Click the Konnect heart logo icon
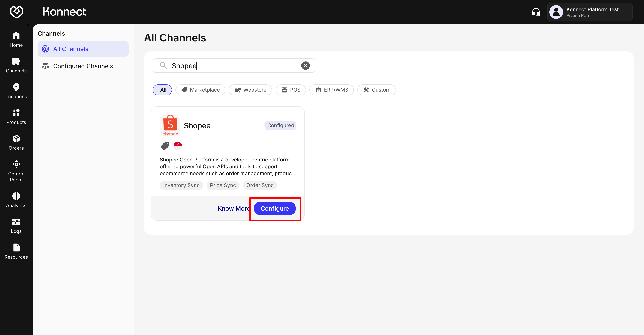644x335 pixels. tap(16, 12)
